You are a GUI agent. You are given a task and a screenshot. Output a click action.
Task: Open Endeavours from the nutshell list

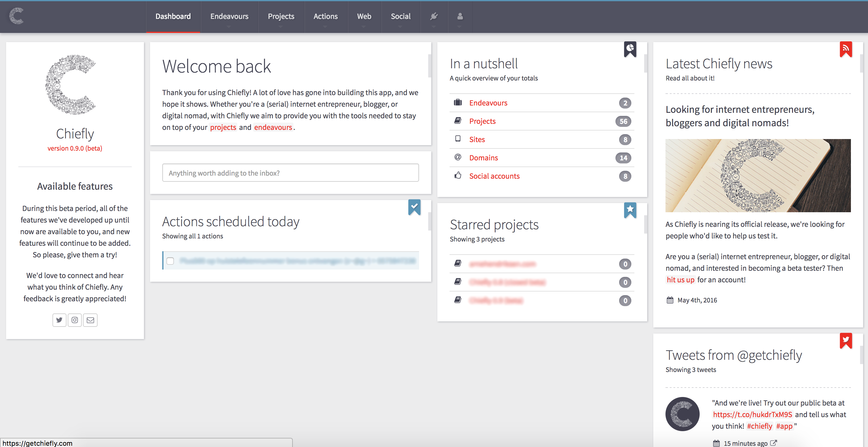tap(488, 103)
